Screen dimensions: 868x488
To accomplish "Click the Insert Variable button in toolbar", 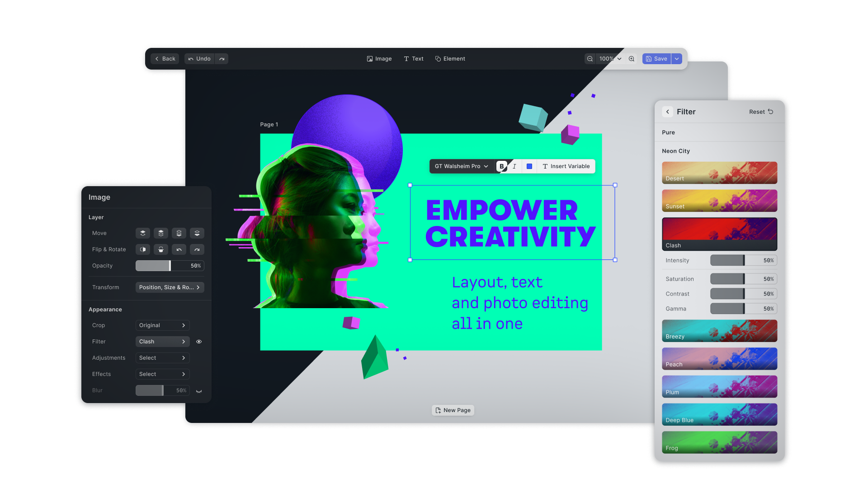I will [x=566, y=166].
